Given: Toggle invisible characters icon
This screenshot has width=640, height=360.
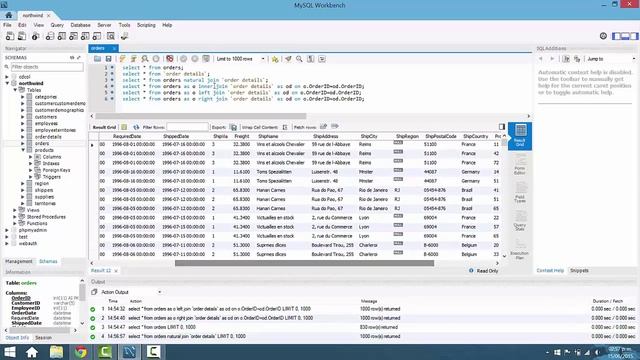Looking at the screenshot, I should click(x=311, y=59).
